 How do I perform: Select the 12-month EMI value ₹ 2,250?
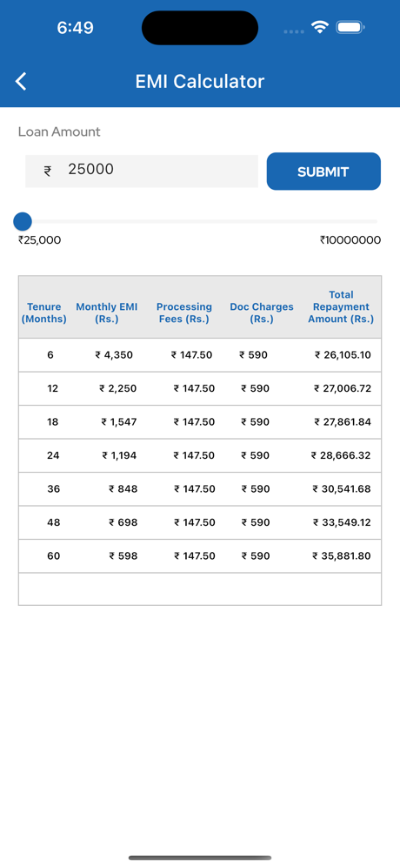click(x=118, y=388)
